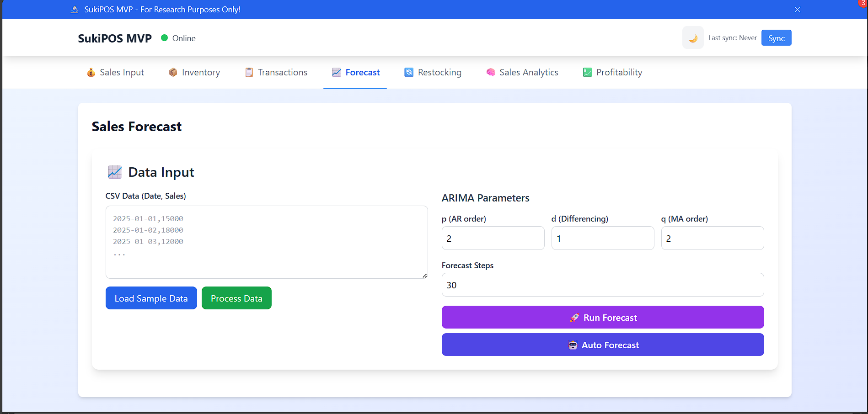The width and height of the screenshot is (868, 414).
Task: Launch Auto Forecast
Action: coord(602,345)
